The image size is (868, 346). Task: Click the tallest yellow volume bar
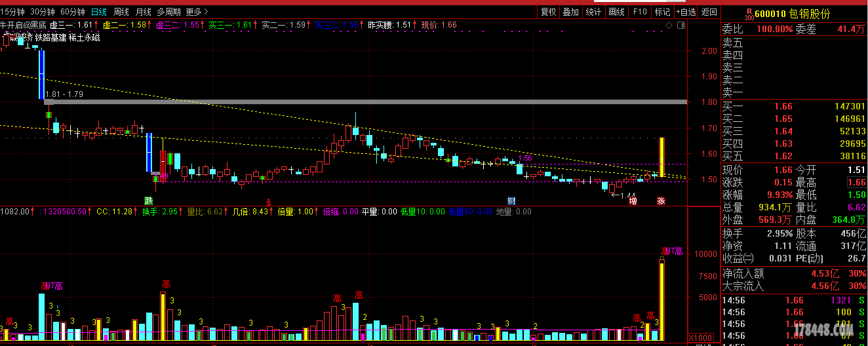point(662,300)
